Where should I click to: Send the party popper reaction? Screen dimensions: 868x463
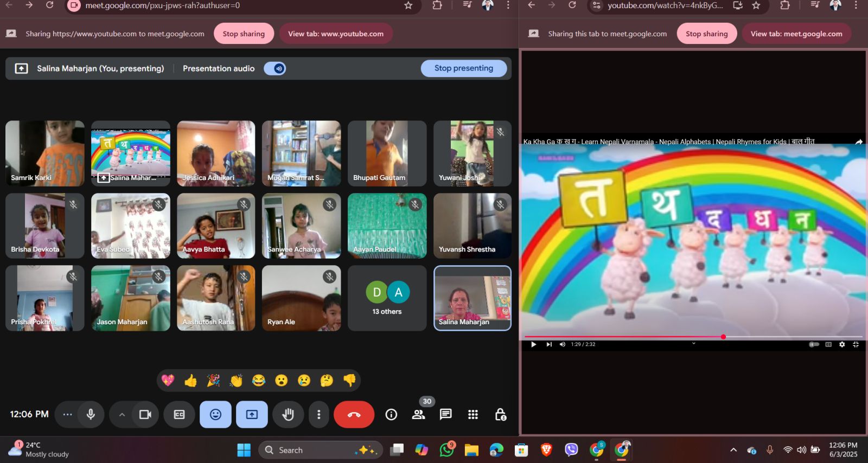tap(213, 381)
